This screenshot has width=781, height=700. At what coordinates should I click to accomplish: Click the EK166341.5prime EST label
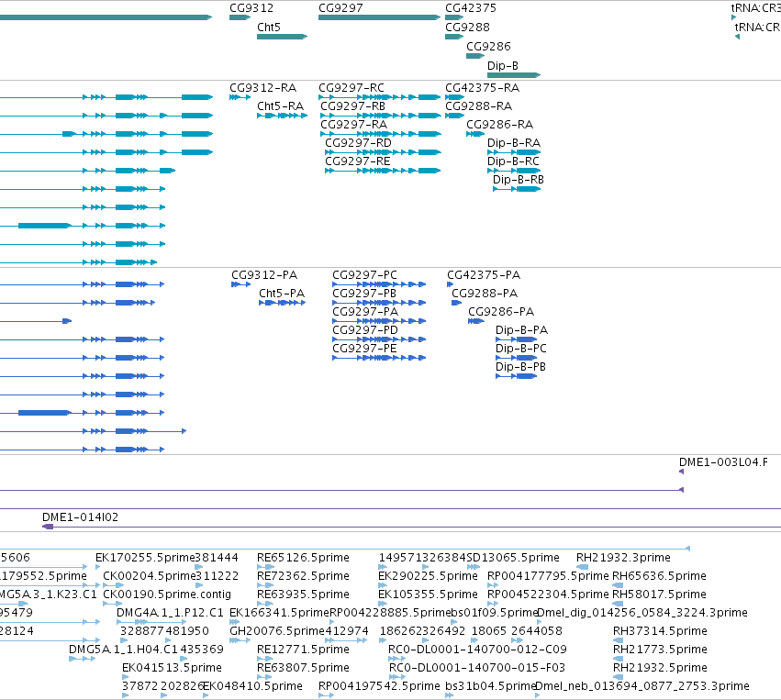point(279,613)
